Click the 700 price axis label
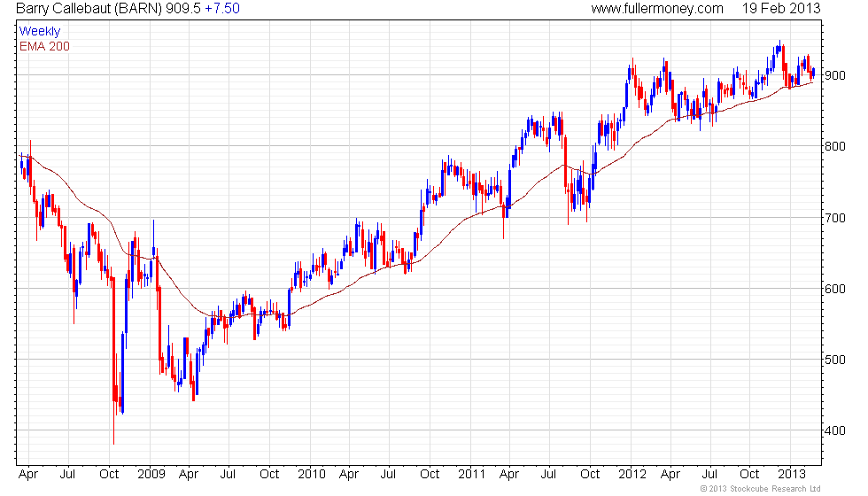Image resolution: width=868 pixels, height=496 pixels. (x=834, y=218)
